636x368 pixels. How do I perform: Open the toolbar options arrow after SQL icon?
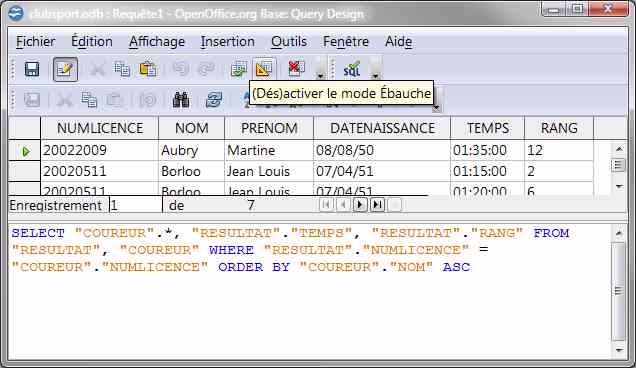pos(376,69)
